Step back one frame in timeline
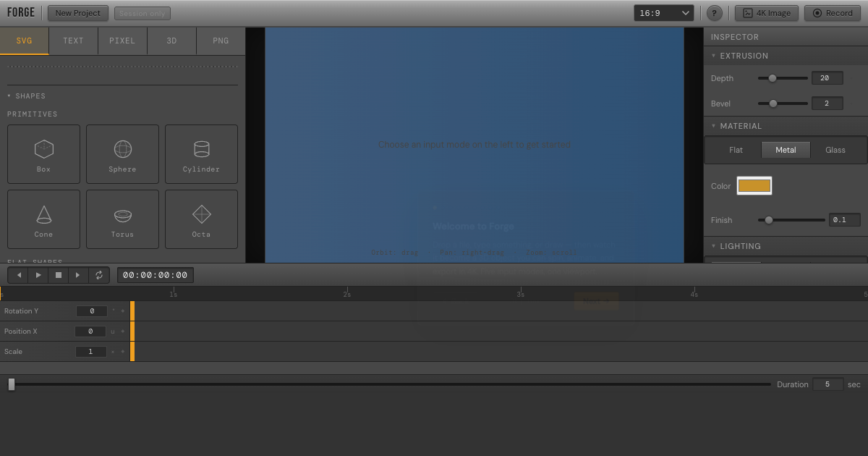The image size is (868, 456). 19,275
